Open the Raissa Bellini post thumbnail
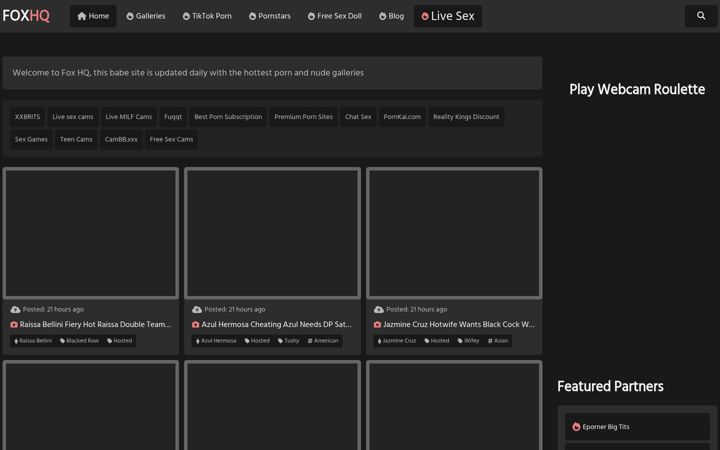Viewport: 720px width, 450px height. 91,233
